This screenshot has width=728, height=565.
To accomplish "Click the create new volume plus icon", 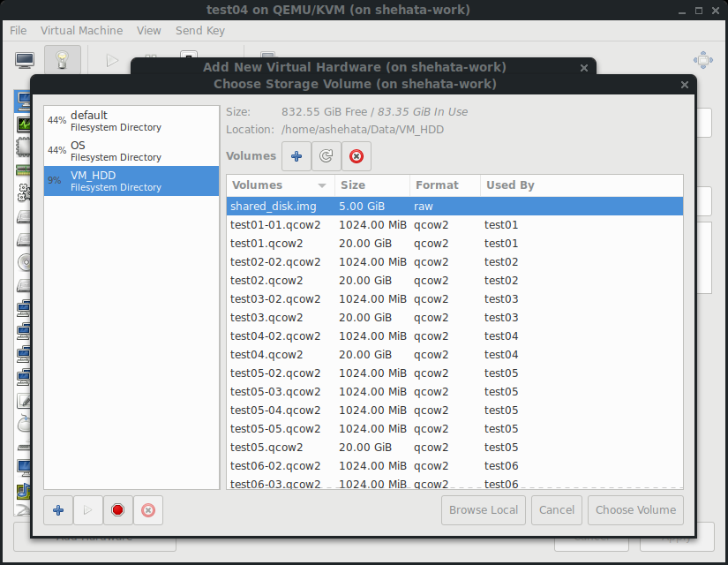I will tap(296, 156).
